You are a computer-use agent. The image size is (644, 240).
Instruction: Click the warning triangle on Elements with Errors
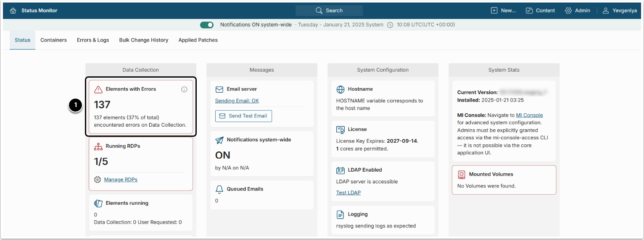pos(98,89)
